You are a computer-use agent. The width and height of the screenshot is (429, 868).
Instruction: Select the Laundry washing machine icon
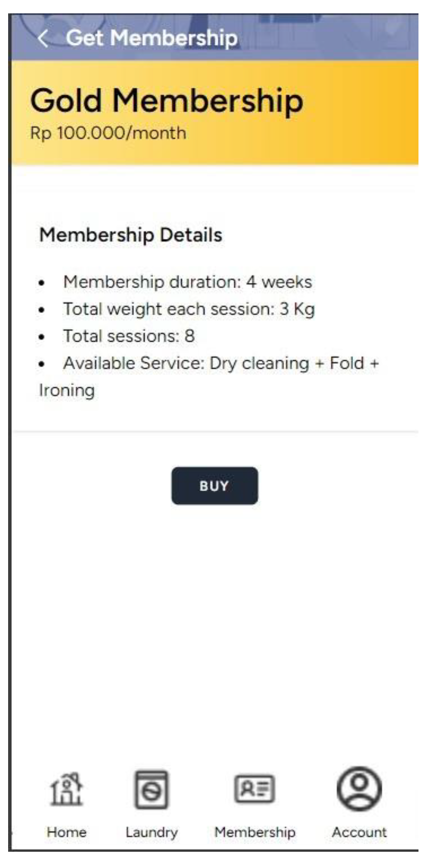pos(151,789)
